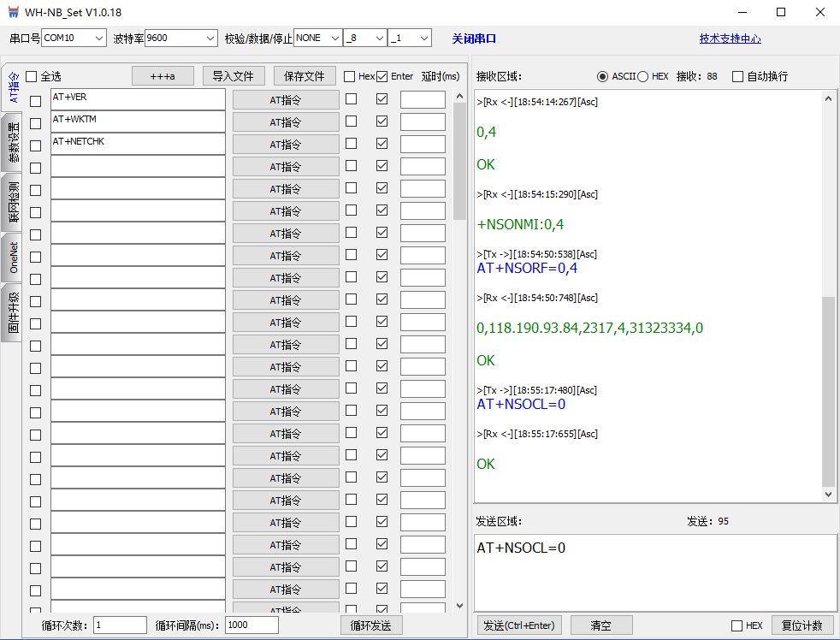Image resolution: width=840 pixels, height=640 pixels.
Task: Open the NONE parity dropdown
Action: tap(317, 38)
